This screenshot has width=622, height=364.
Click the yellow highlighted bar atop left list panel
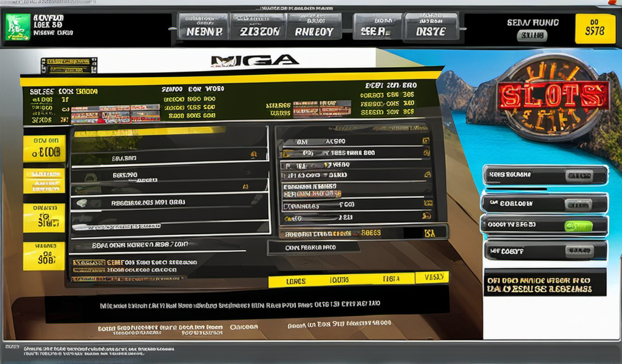149,130
